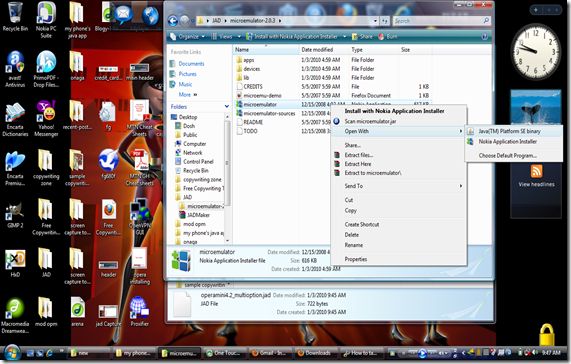571x364 pixels.
Task: Click Share toolbar button
Action: (362, 36)
